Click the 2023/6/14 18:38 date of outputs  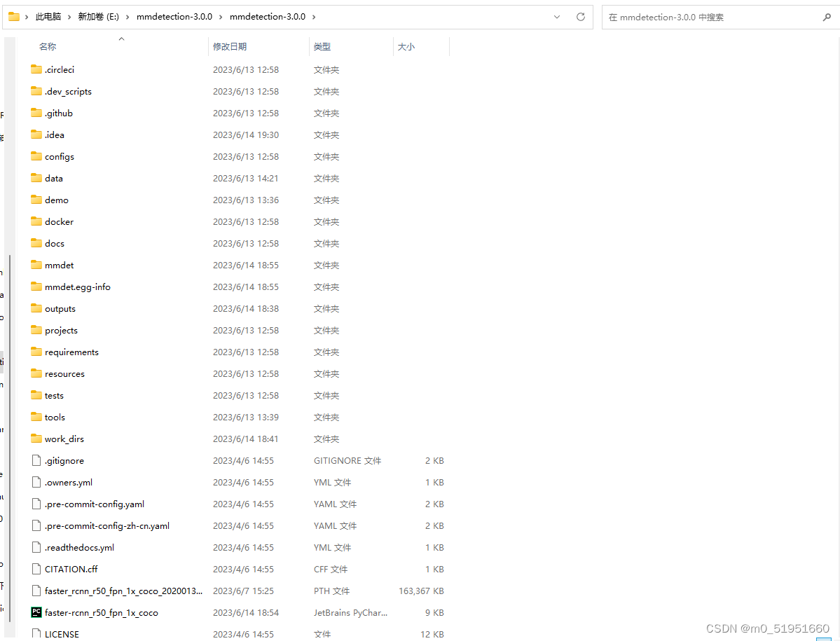[246, 308]
